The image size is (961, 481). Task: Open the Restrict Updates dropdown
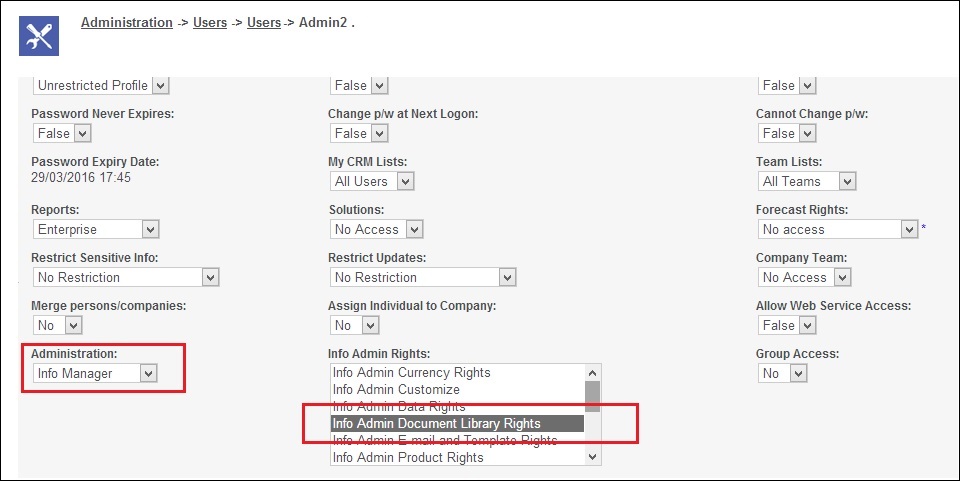(x=422, y=277)
